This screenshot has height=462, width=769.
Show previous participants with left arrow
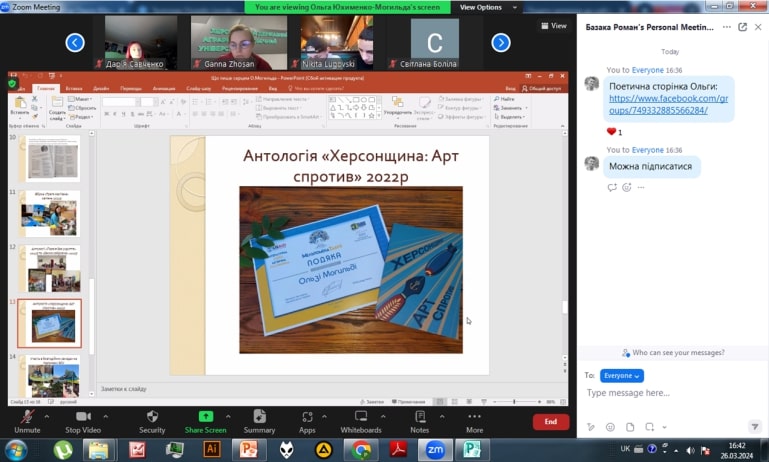coord(75,43)
